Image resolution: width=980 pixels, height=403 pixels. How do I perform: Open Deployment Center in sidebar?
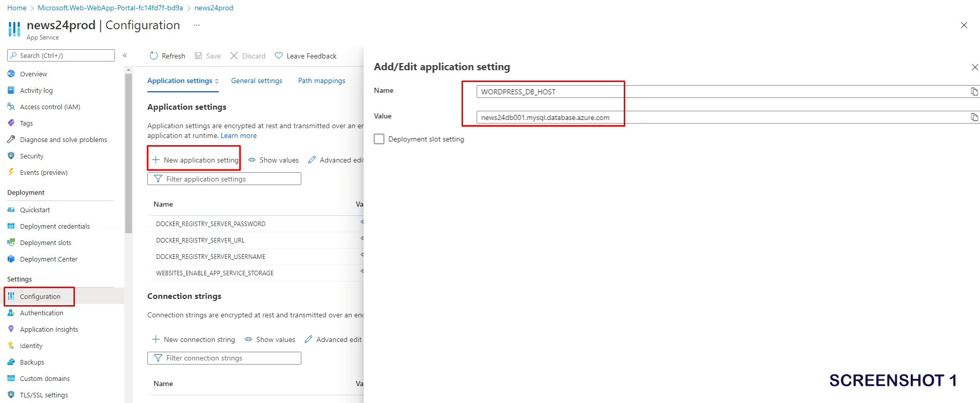(x=48, y=259)
